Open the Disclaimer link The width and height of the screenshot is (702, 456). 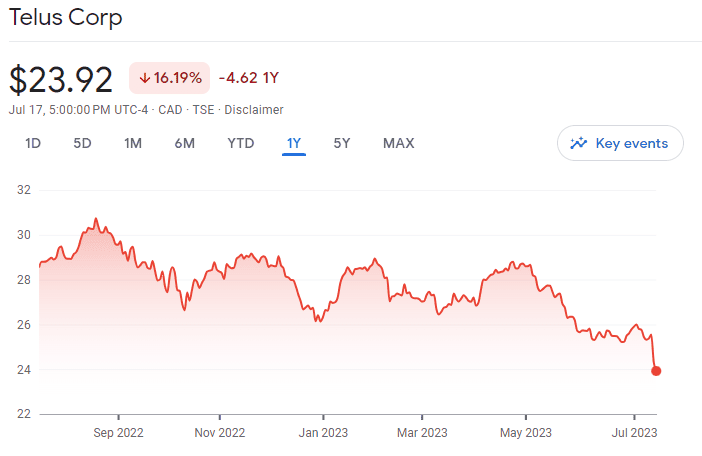pos(254,109)
